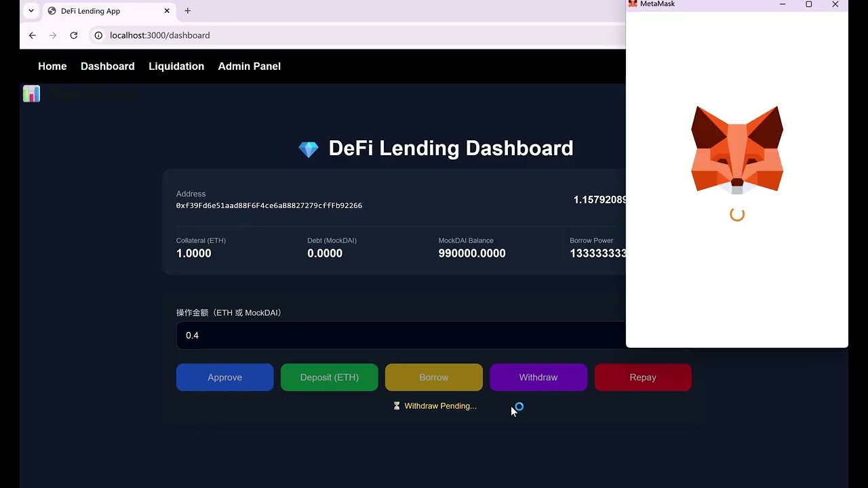Screen dimensions: 868x488
Task: Click the colorful bar chart icon
Action: (31, 94)
